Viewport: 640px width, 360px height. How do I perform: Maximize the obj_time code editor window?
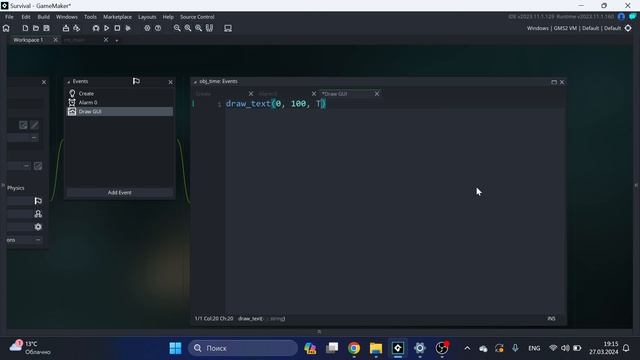tap(554, 82)
